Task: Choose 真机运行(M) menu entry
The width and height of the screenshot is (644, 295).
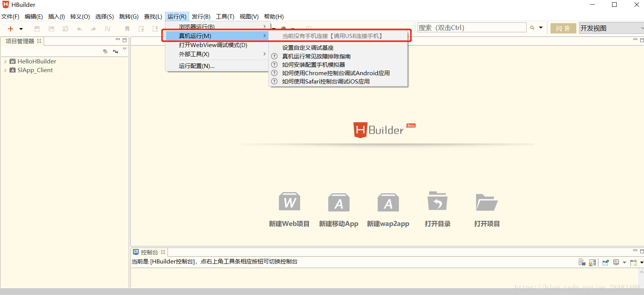Action: pyautogui.click(x=217, y=36)
